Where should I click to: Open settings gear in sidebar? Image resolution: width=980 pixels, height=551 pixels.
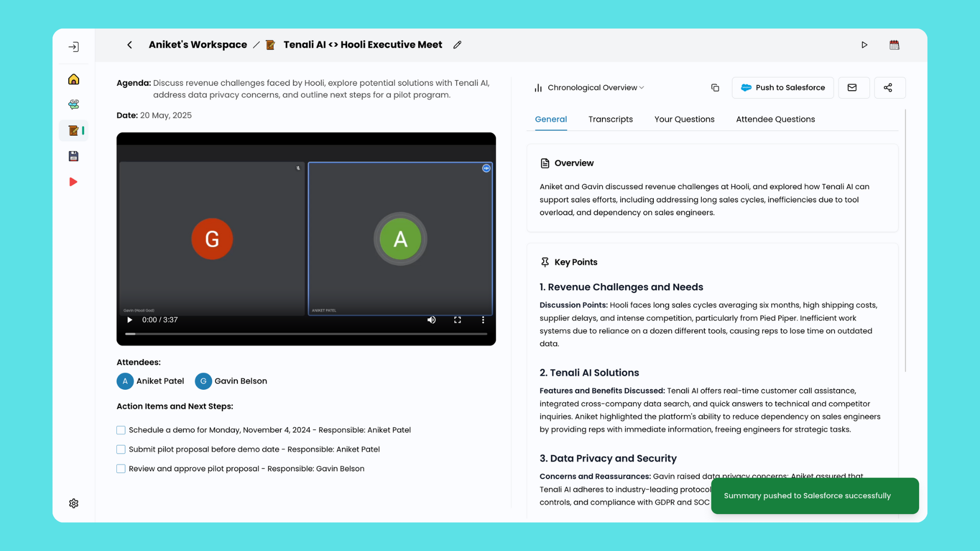pos(73,504)
